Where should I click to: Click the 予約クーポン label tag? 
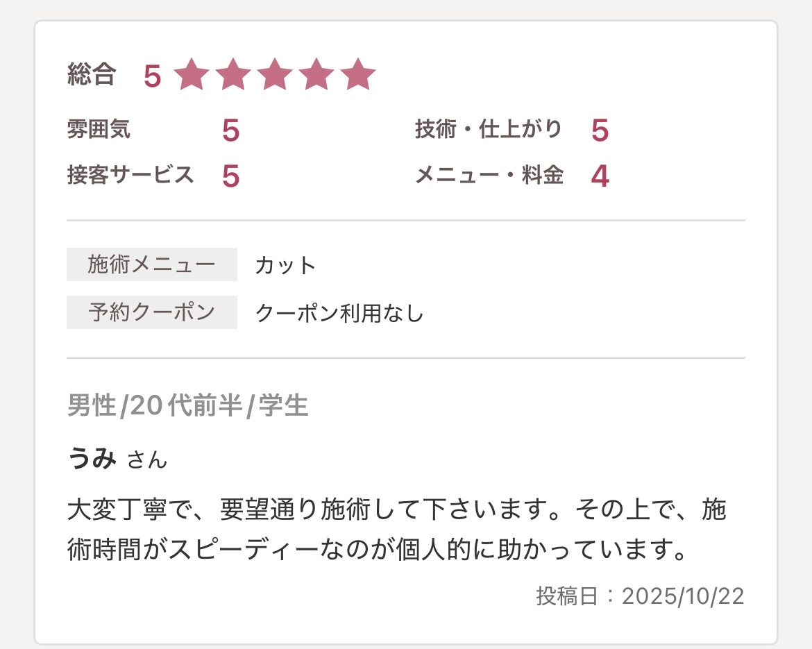151,312
